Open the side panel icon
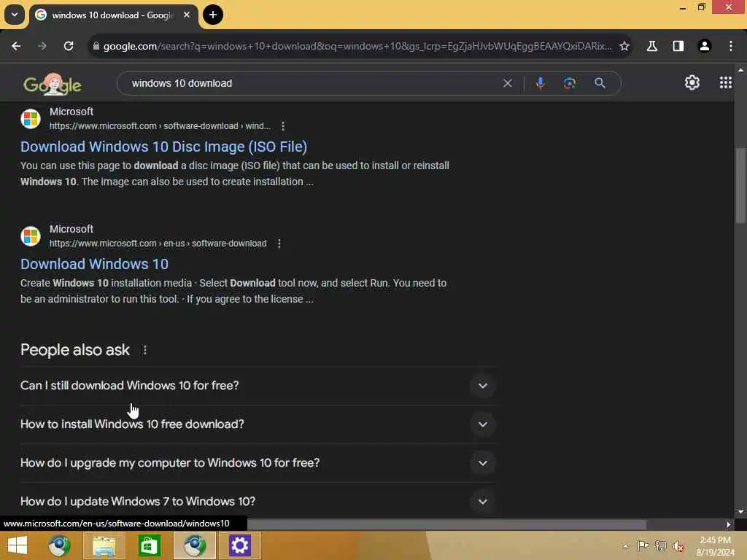747x560 pixels. [x=678, y=46]
